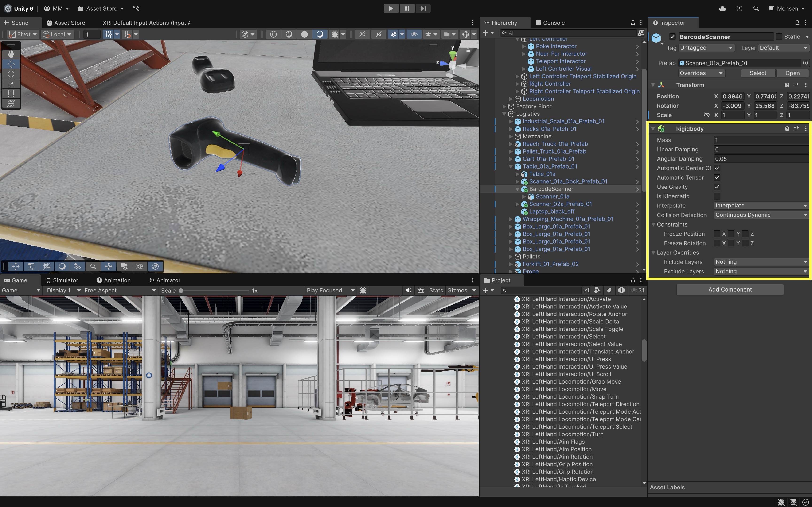
Task: Toggle the Static checkbox
Action: pos(779,37)
